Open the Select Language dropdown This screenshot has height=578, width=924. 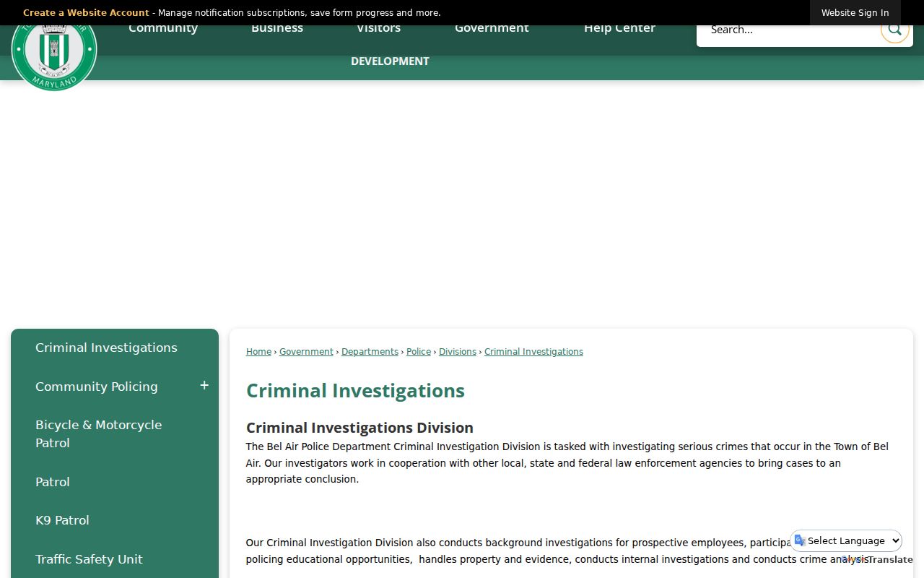tap(846, 540)
